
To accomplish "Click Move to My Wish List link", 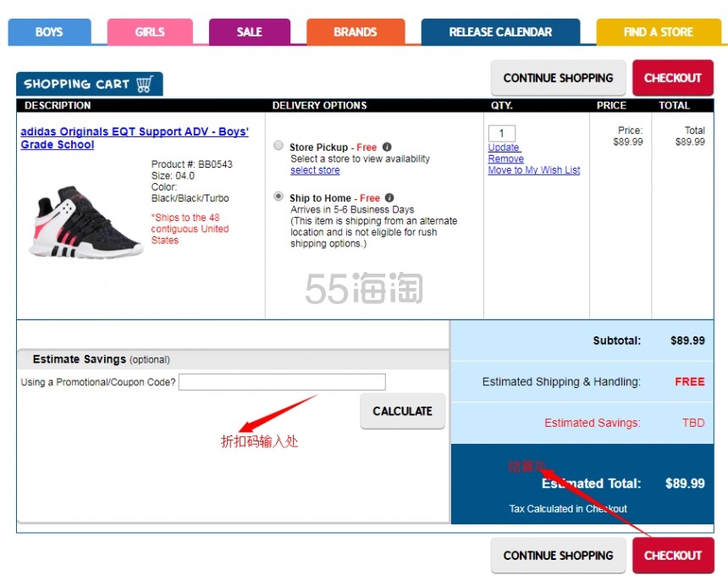I will point(534,170).
